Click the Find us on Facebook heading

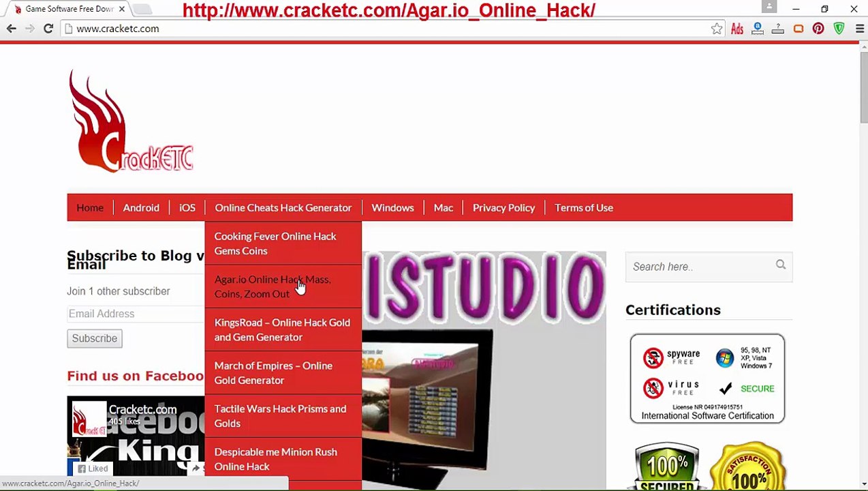coord(136,376)
